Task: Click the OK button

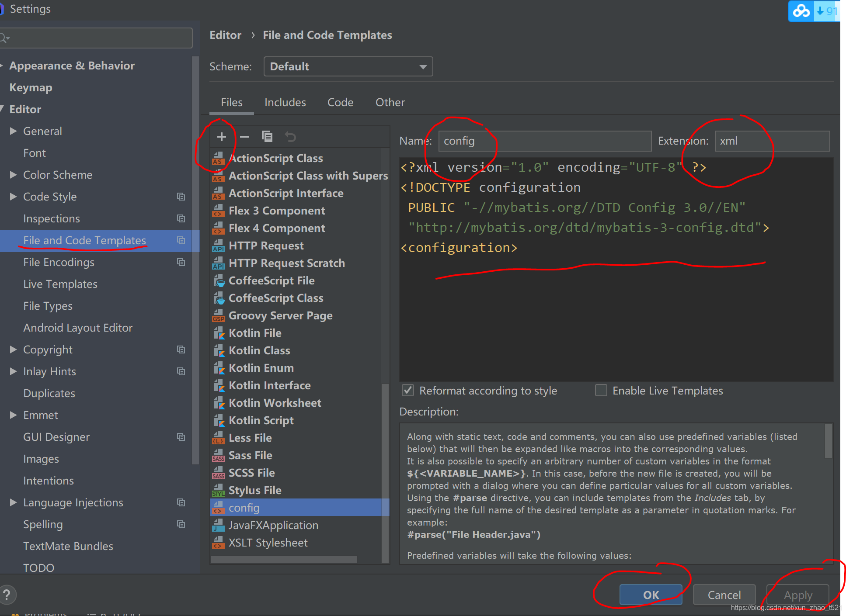Action: 651,595
